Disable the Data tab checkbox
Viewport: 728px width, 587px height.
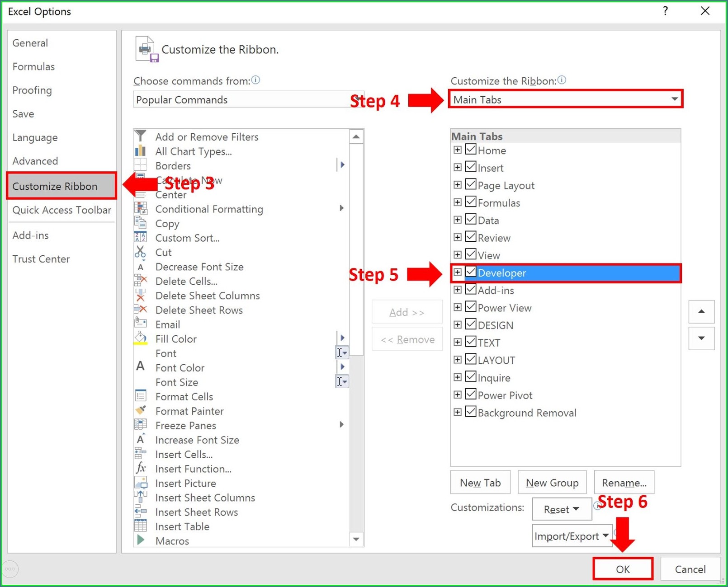click(471, 220)
